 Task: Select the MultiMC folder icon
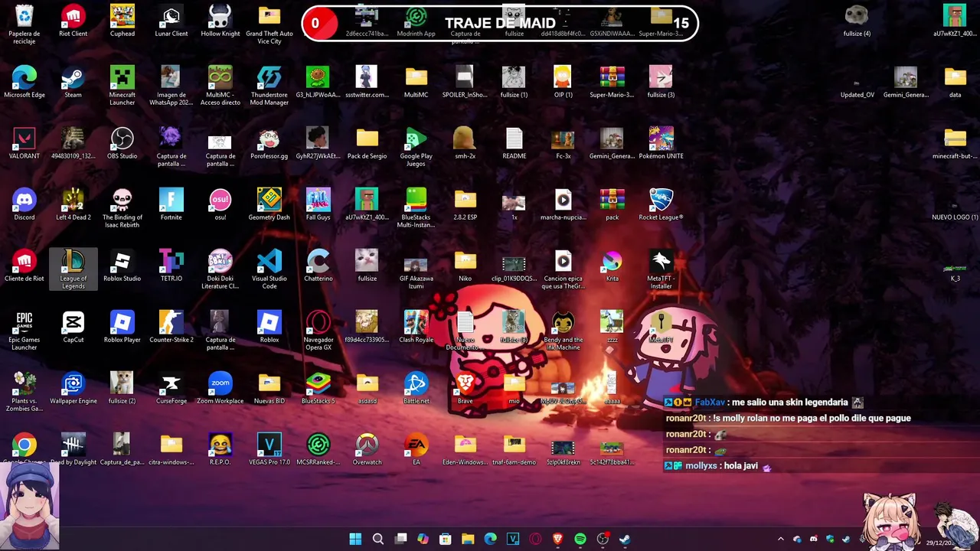pyautogui.click(x=416, y=82)
